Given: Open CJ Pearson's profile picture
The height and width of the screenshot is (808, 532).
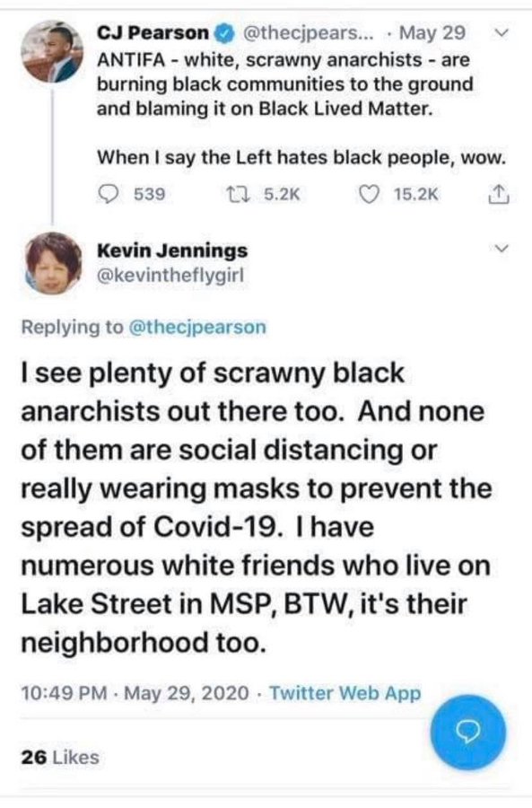Looking at the screenshot, I should click(51, 51).
